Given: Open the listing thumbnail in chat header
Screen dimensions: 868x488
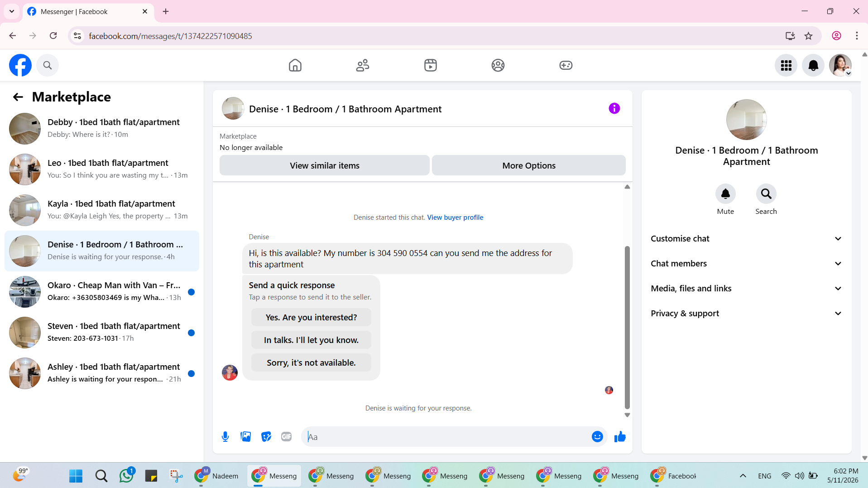Looking at the screenshot, I should click(x=233, y=109).
